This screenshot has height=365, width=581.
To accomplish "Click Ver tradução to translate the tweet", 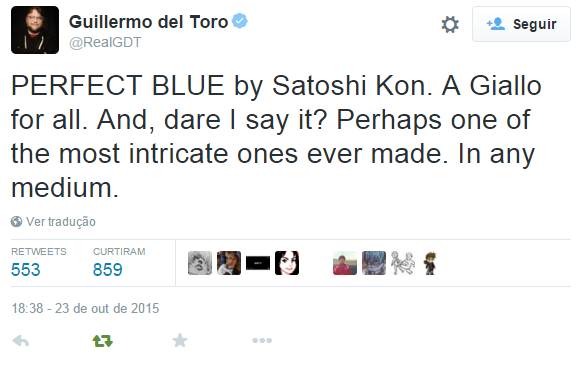I will pyautogui.click(x=61, y=222).
